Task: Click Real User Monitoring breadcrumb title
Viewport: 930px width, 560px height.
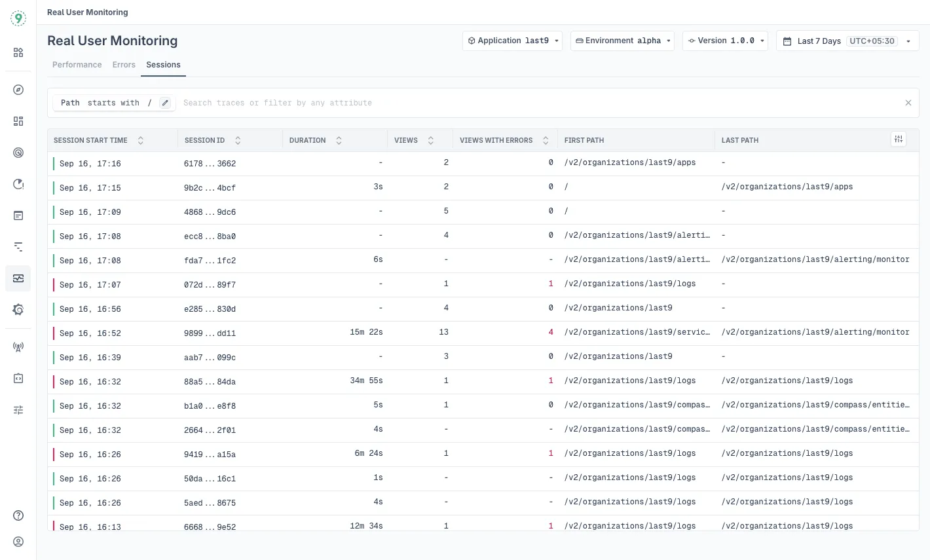Action: coord(88,12)
